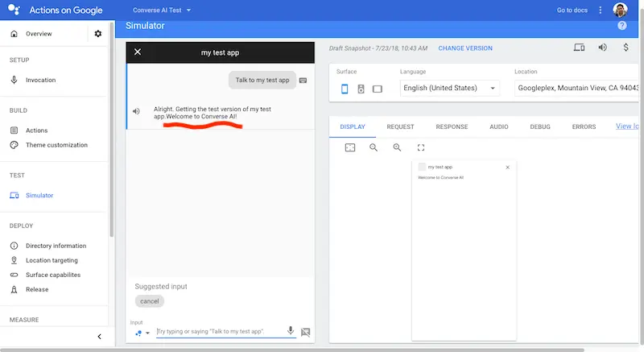Open the Invocation page
The image size is (644, 352).
[41, 80]
